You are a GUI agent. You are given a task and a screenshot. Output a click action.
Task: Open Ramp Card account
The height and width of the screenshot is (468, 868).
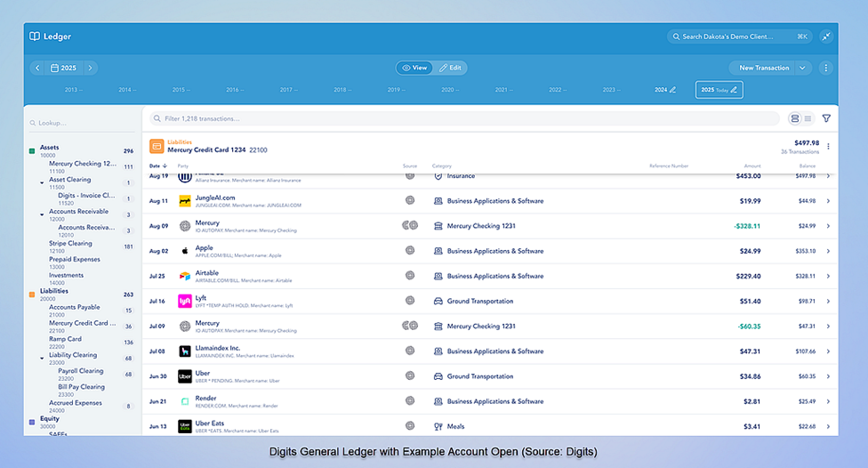tap(65, 339)
